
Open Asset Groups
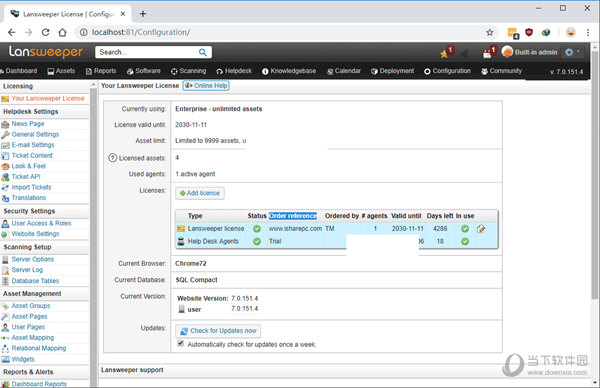pyautogui.click(x=31, y=306)
